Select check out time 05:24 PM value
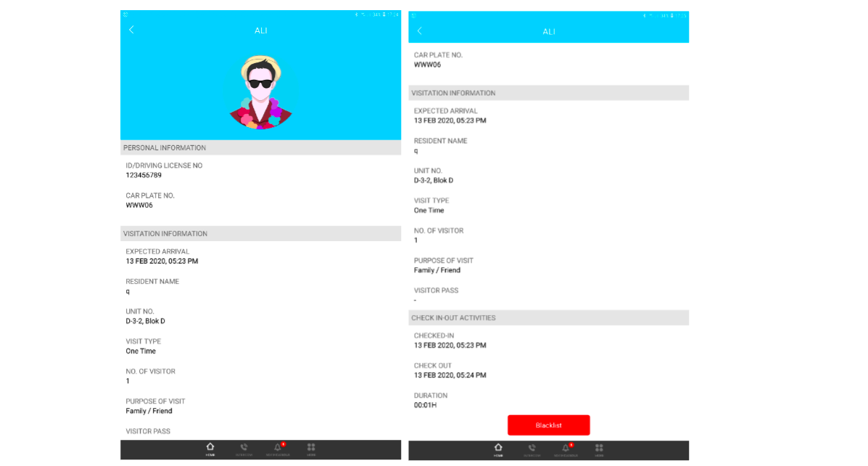The image size is (868, 466). click(450, 375)
